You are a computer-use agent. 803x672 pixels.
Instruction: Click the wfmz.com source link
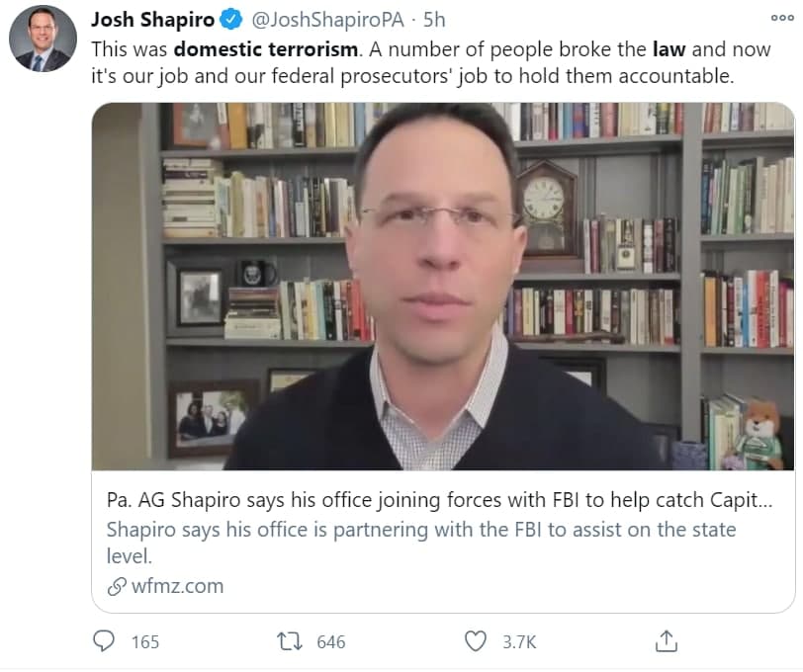pos(177,586)
